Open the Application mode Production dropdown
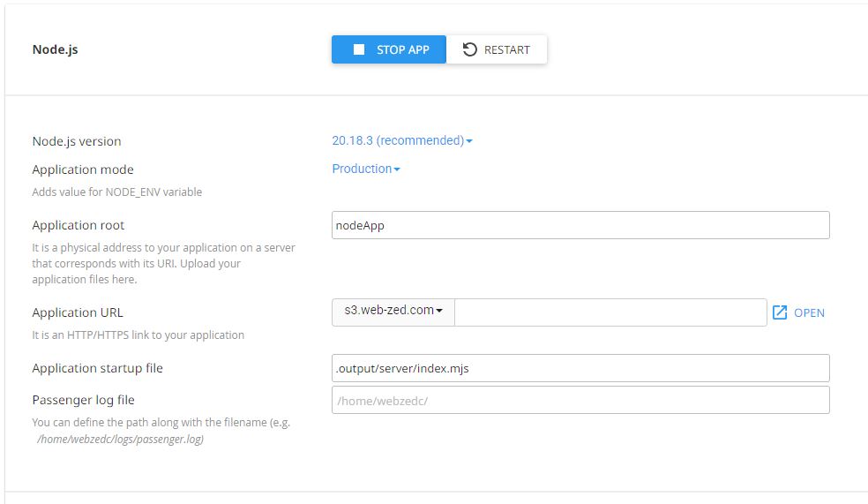This screenshot has width=868, height=504. (x=365, y=169)
